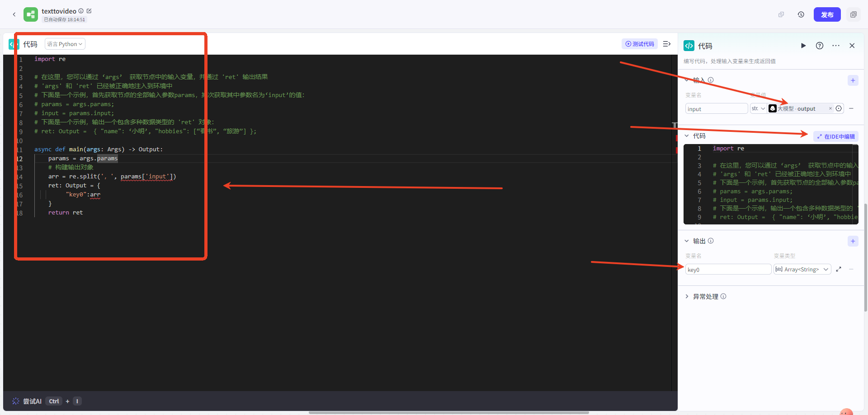Go back using the left arrow
The width and height of the screenshot is (868, 415).
(14, 14)
